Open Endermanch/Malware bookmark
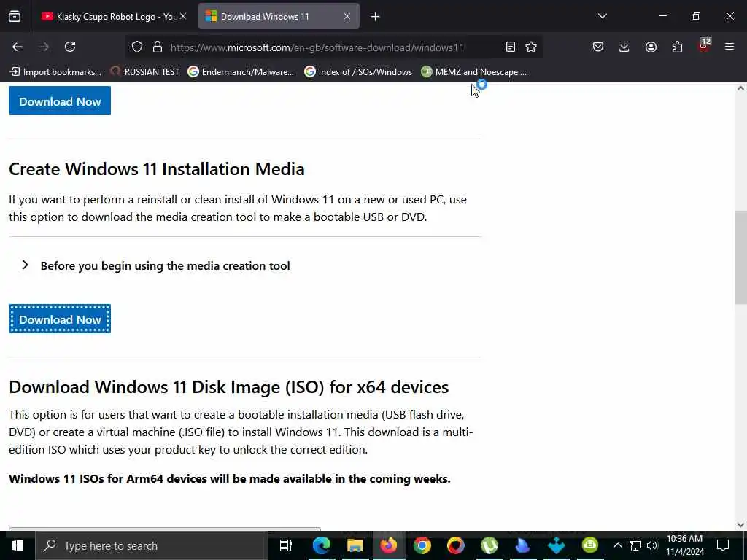747x560 pixels. pos(241,72)
